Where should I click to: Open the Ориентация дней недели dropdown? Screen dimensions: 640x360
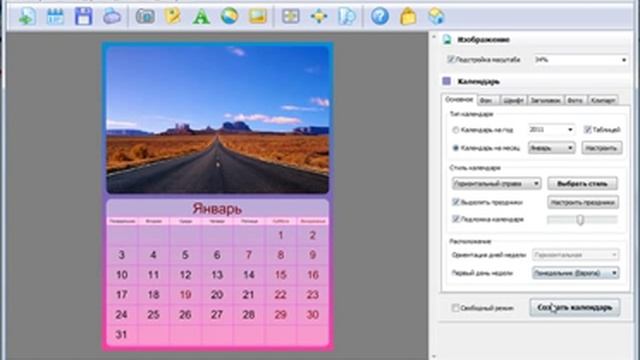(576, 255)
